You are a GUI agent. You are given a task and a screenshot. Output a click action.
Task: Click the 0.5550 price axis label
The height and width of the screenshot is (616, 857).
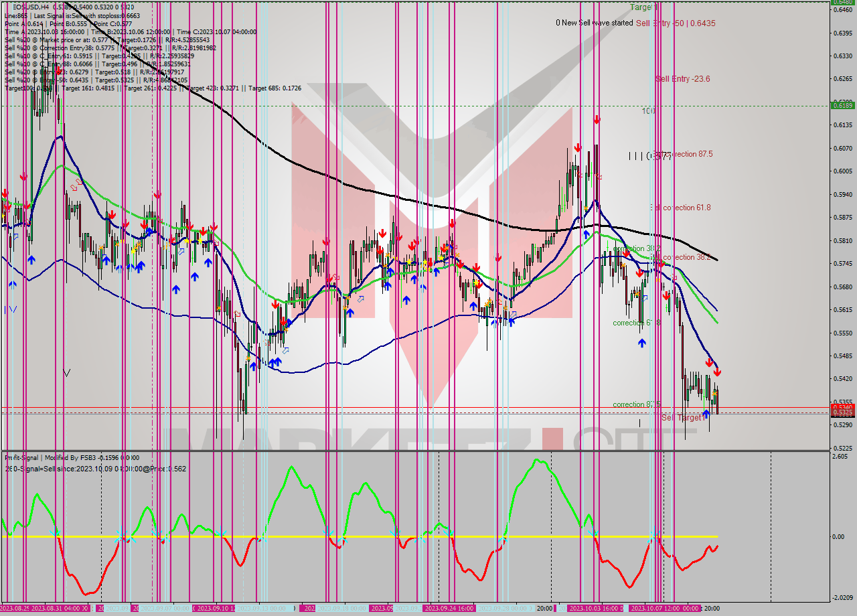[x=843, y=333]
